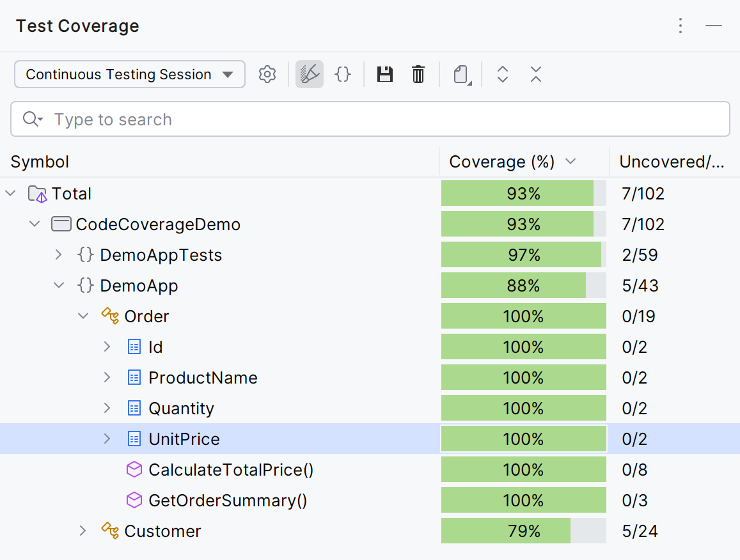
Task: Click the CalculateTotalPrice method icon
Action: pyautogui.click(x=134, y=469)
